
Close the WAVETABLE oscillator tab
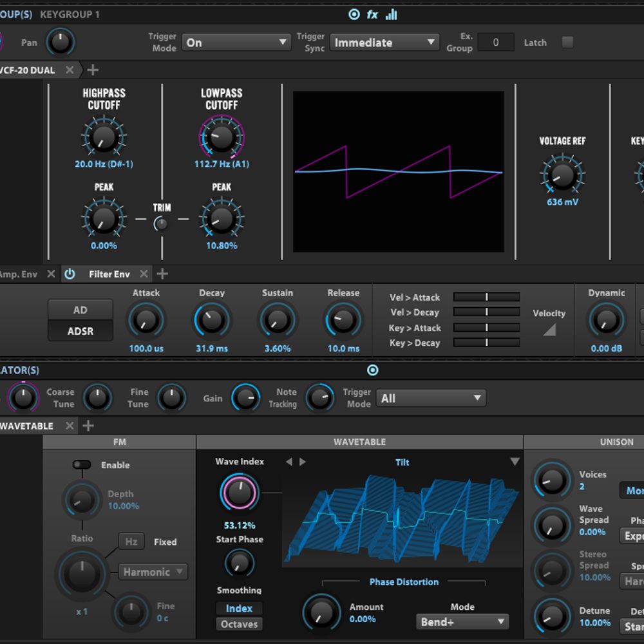click(x=70, y=426)
